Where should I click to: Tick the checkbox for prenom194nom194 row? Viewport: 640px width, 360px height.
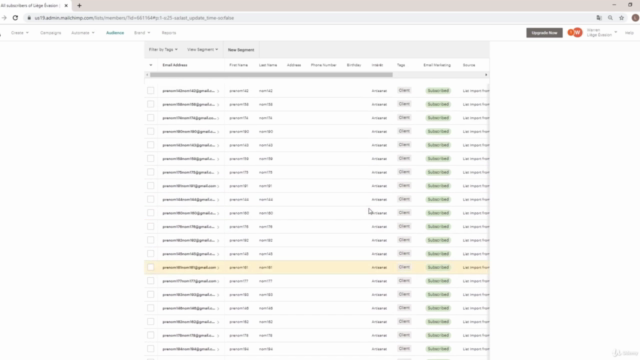point(151,349)
